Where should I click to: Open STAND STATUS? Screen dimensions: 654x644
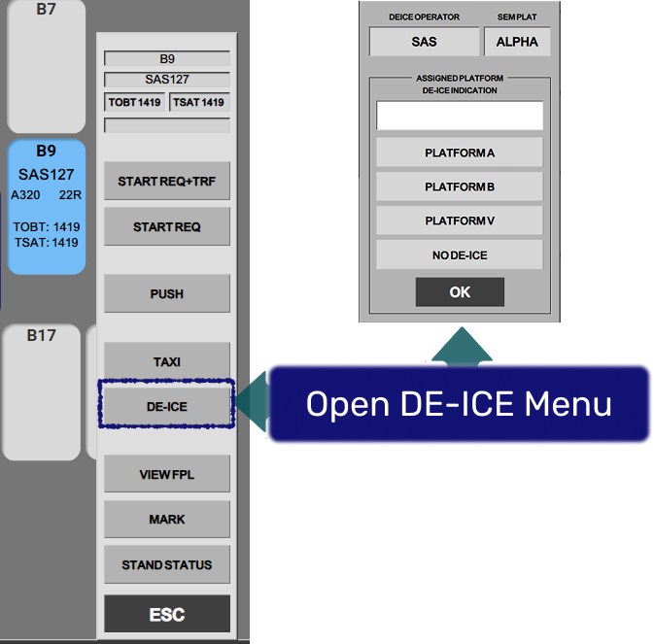[167, 564]
